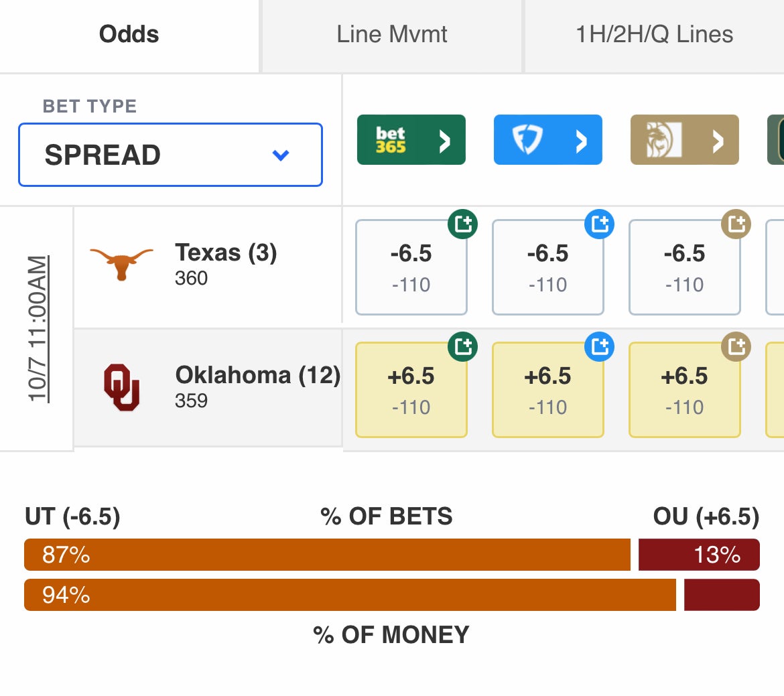Click the 87% UT bets bar
The image size is (784, 696).
coord(327,555)
